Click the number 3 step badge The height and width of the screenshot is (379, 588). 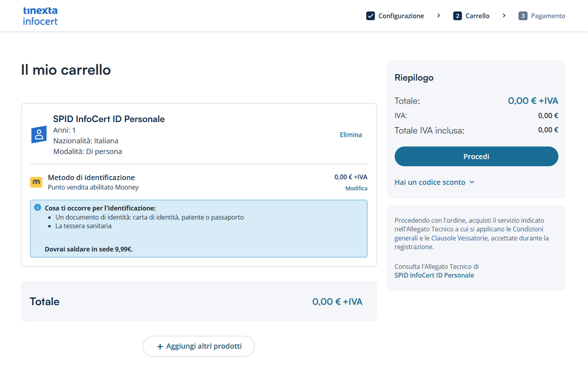coord(523,16)
